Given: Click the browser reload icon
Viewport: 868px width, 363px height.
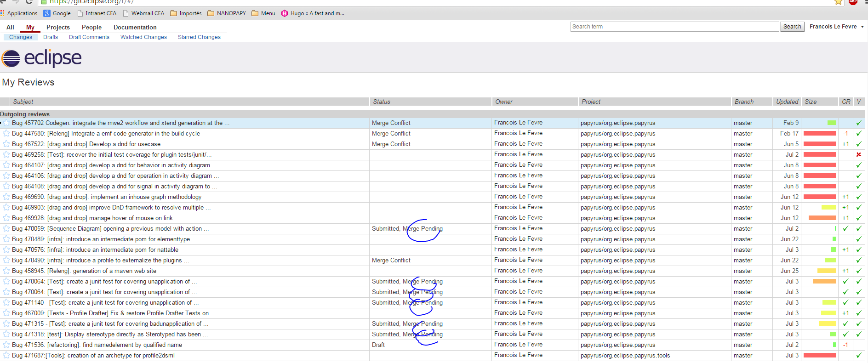Looking at the screenshot, I should point(29,2).
